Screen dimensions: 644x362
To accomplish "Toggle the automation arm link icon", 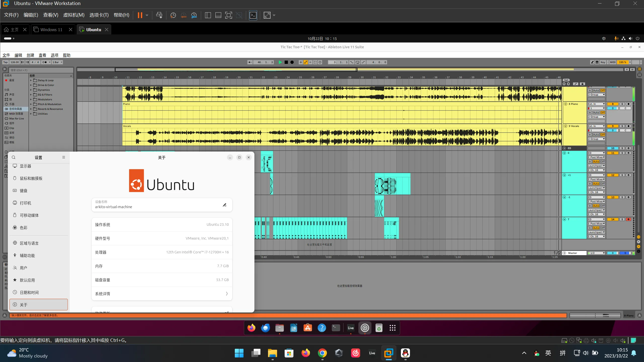I will click(306, 62).
